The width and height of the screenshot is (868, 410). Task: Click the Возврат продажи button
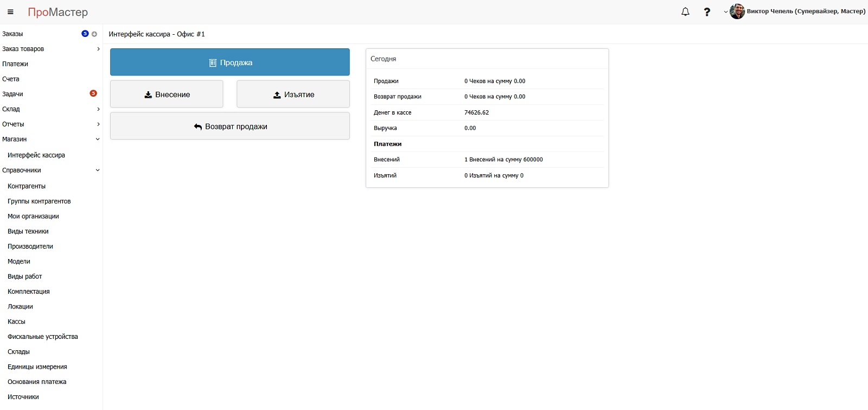click(x=230, y=127)
